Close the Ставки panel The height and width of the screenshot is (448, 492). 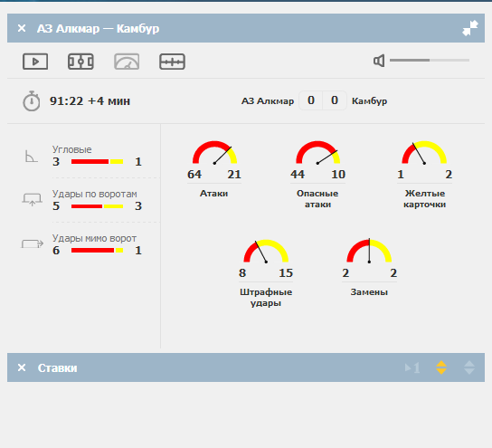[22, 367]
